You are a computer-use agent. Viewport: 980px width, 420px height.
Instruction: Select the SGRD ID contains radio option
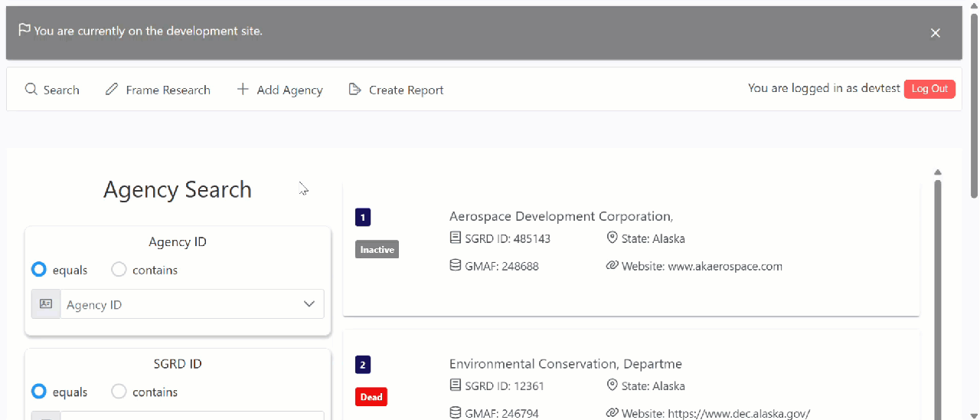point(119,392)
